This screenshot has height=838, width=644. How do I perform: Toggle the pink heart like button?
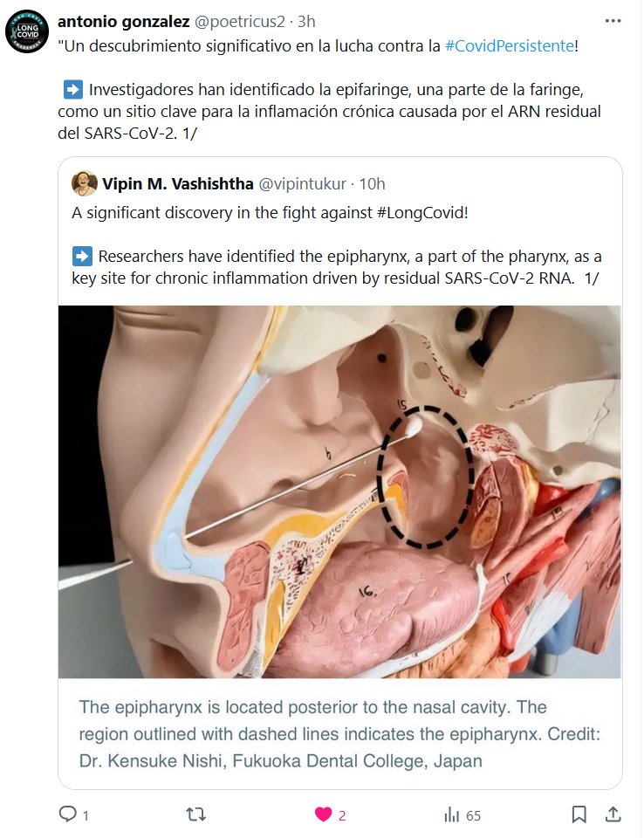323,814
